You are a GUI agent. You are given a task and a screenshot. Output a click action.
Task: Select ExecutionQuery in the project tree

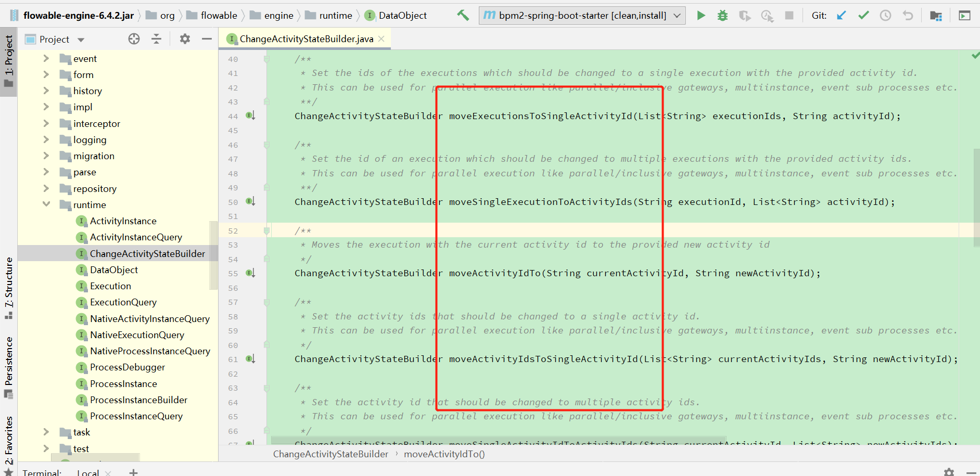pyautogui.click(x=123, y=302)
